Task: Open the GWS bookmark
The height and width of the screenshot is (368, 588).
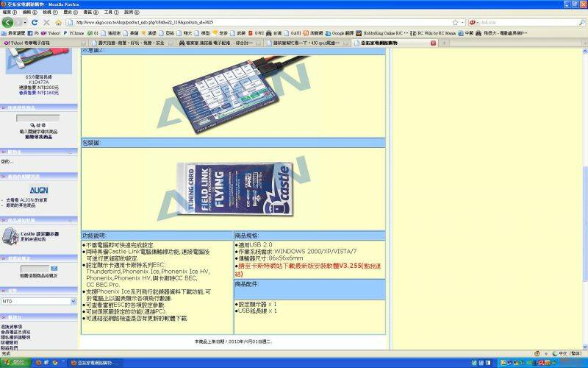Action: tap(256, 33)
